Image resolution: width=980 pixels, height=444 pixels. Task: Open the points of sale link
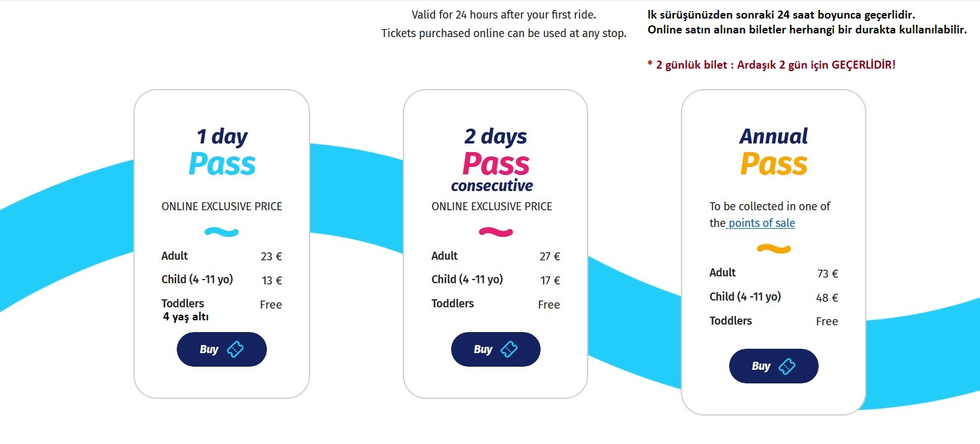pyautogui.click(x=761, y=223)
